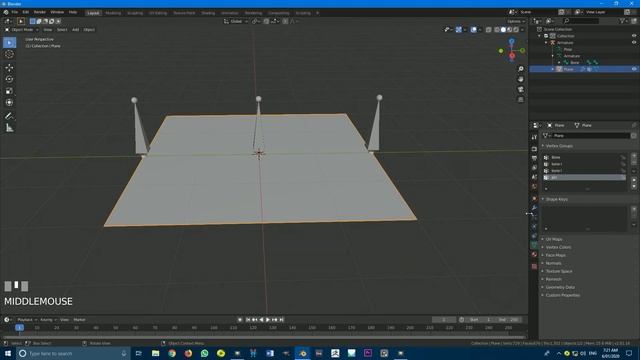Image resolution: width=640 pixels, height=360 pixels.
Task: Toggle X-ray display in viewport header
Action: pyautogui.click(x=489, y=30)
